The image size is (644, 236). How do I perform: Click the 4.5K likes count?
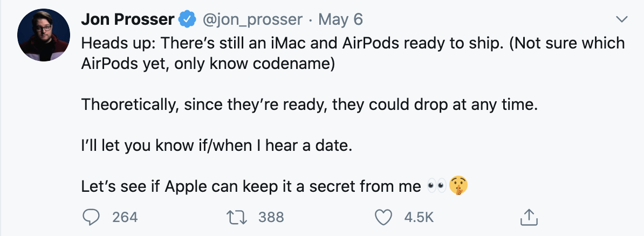pyautogui.click(x=419, y=217)
